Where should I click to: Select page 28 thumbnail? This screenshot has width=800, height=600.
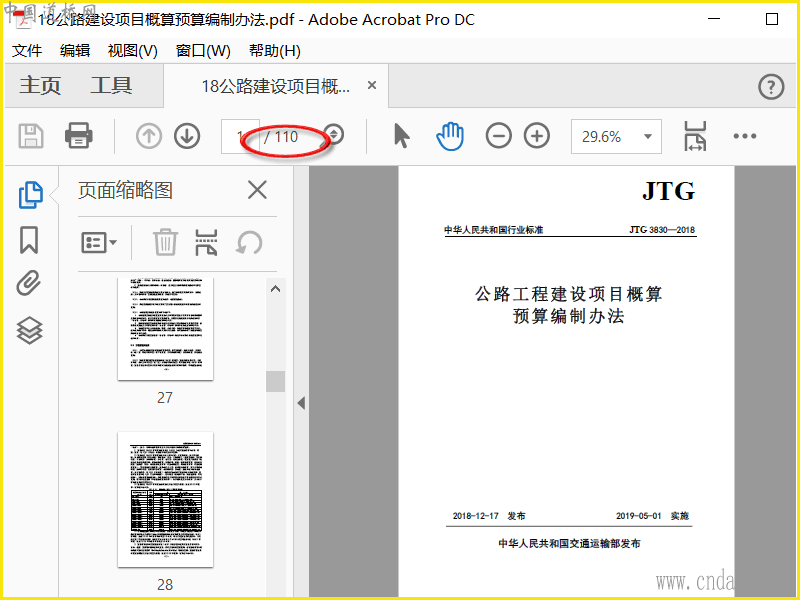165,499
